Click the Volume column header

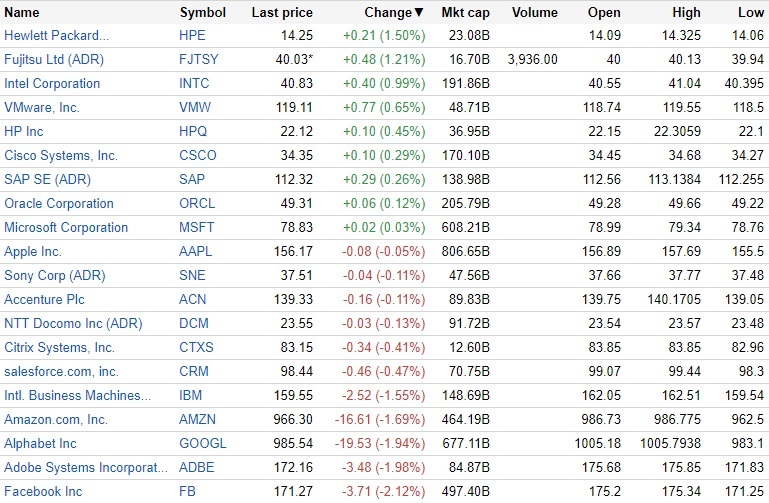point(534,12)
